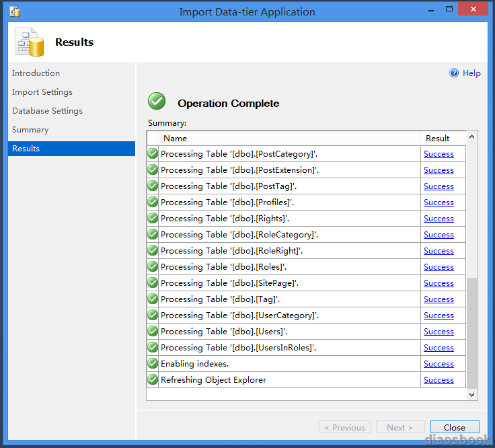Viewport: 495px width, 448px height.
Task: Open the Success link for RoleCategory table
Action: click(439, 235)
